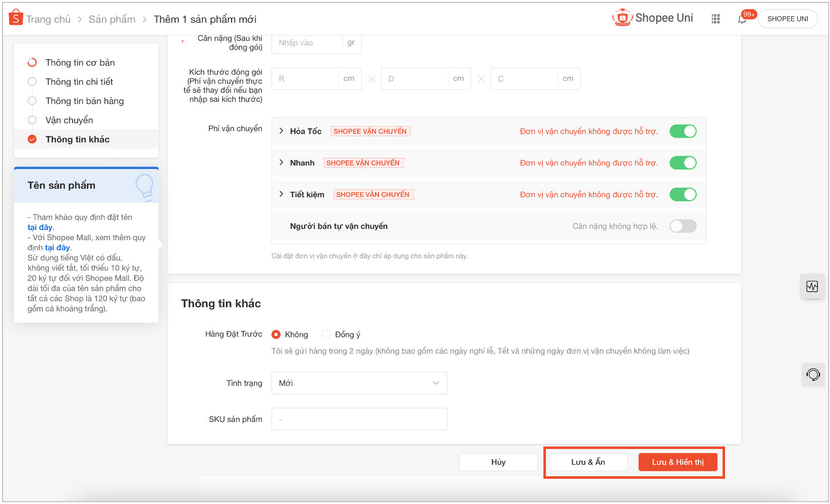
Task: Turn off Tiết kiệm shipping switch
Action: tap(683, 195)
